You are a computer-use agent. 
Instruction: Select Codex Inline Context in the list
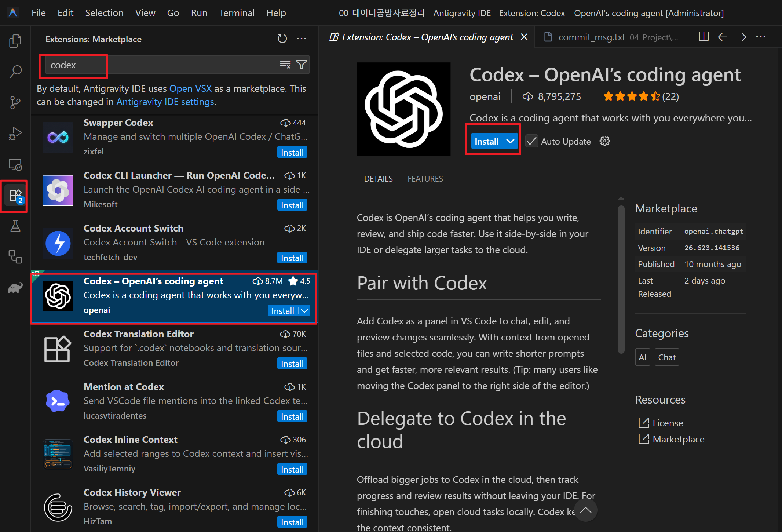pyautogui.click(x=175, y=455)
